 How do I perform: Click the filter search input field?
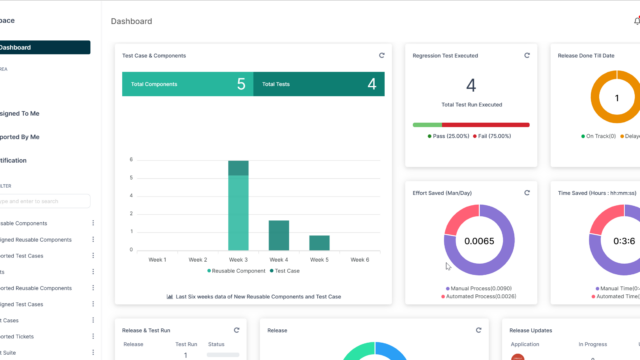(x=45, y=201)
